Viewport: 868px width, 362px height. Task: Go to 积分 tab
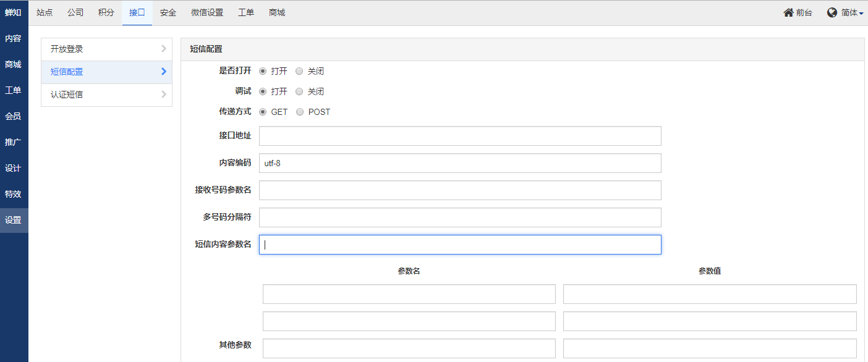click(106, 12)
